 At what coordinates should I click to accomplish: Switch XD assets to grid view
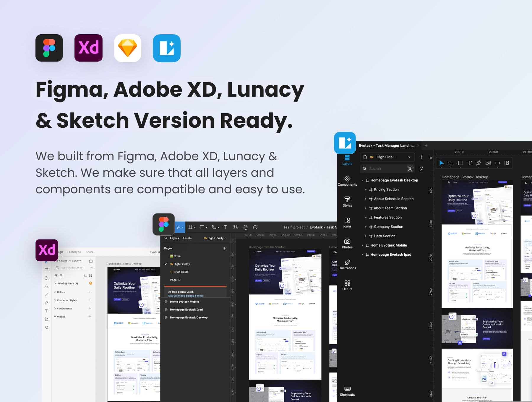[91, 276]
